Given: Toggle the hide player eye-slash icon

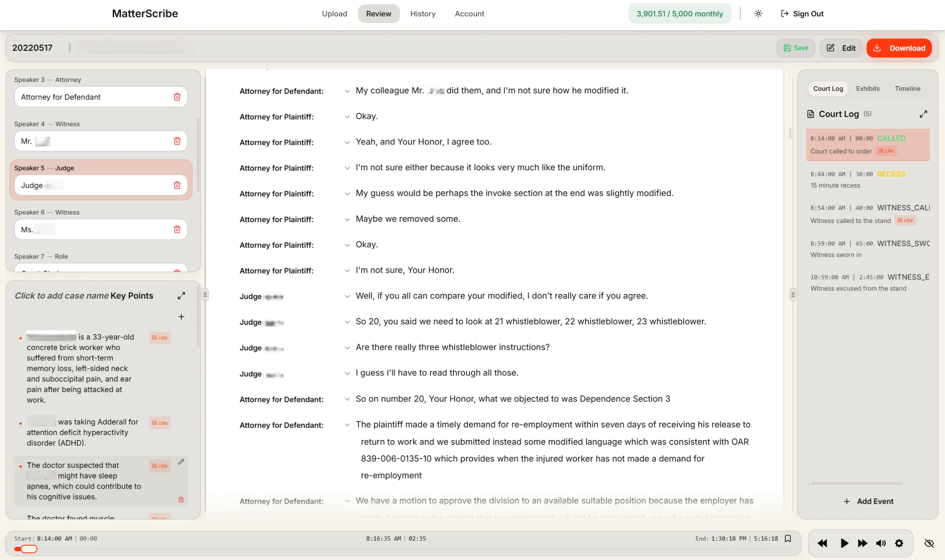Looking at the screenshot, I should [x=929, y=543].
